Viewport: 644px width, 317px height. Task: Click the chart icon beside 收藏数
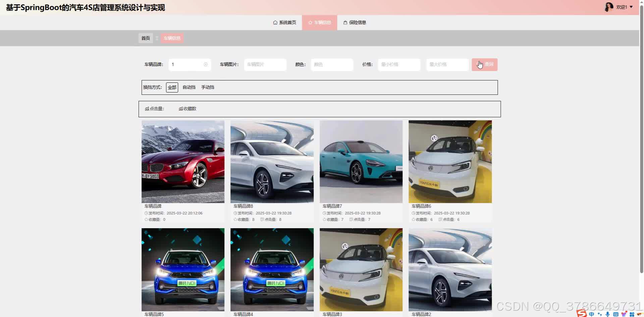point(180,108)
